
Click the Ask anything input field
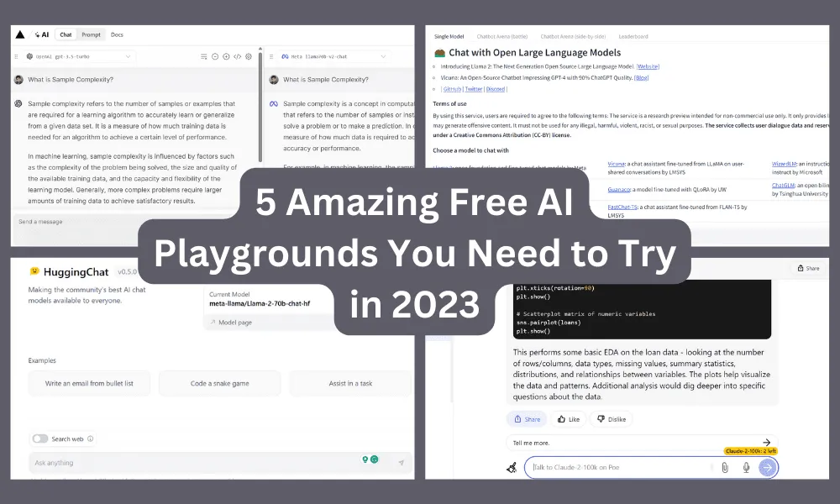[x=221, y=463]
